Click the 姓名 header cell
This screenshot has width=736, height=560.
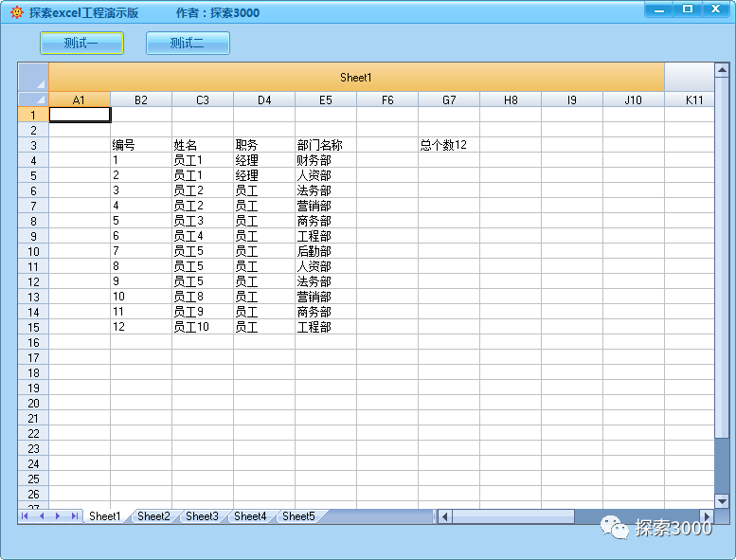pyautogui.click(x=203, y=145)
